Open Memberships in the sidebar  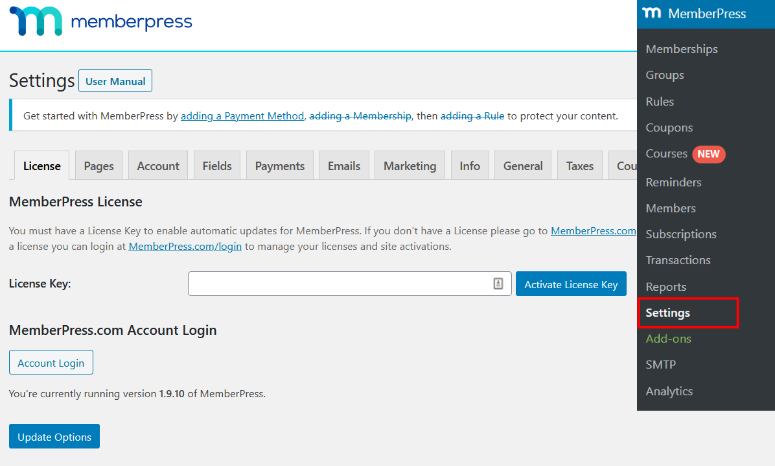click(682, 49)
